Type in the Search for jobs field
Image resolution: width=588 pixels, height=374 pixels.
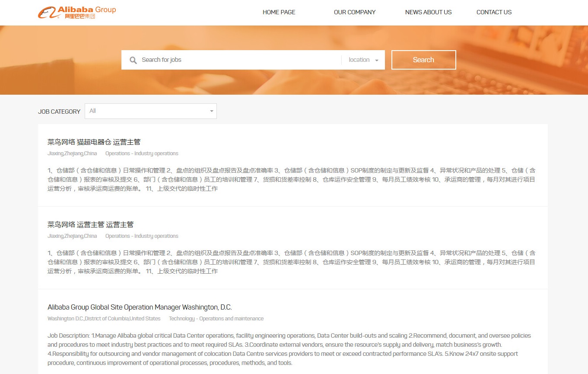click(238, 60)
